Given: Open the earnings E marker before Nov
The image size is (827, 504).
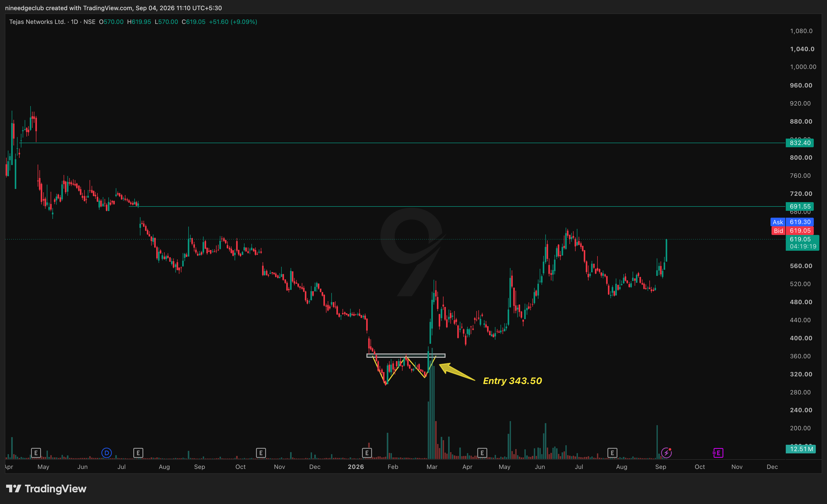Looking at the screenshot, I should click(261, 453).
